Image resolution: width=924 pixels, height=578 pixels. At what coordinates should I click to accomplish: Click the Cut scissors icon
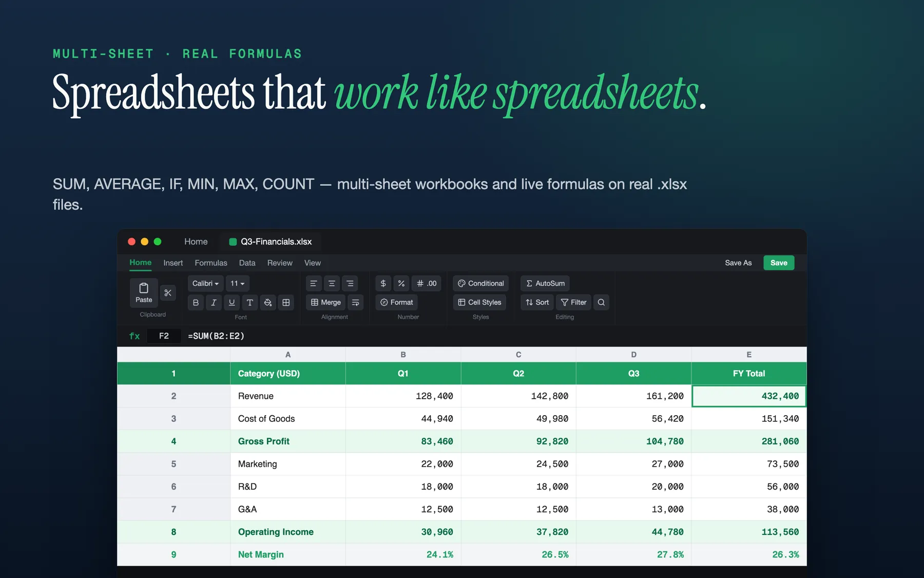point(168,293)
